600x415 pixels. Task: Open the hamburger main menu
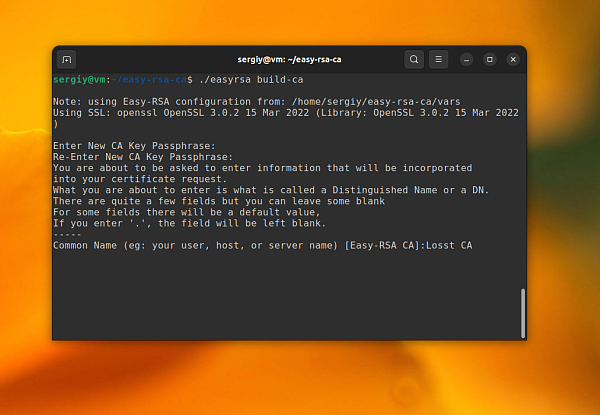439,60
